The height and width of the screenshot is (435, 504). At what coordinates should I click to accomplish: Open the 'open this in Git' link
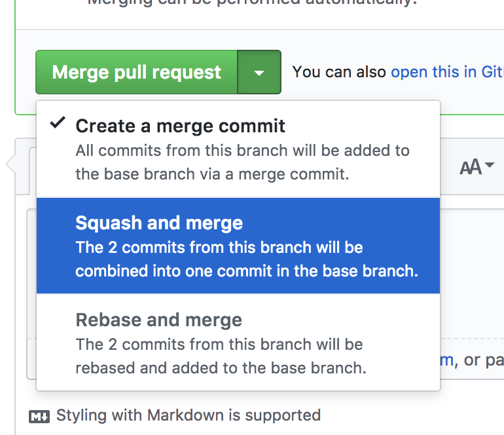(447, 72)
